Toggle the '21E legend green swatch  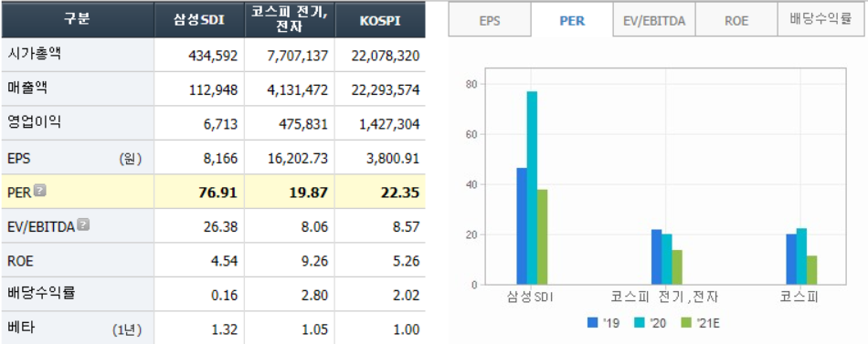[686, 322]
